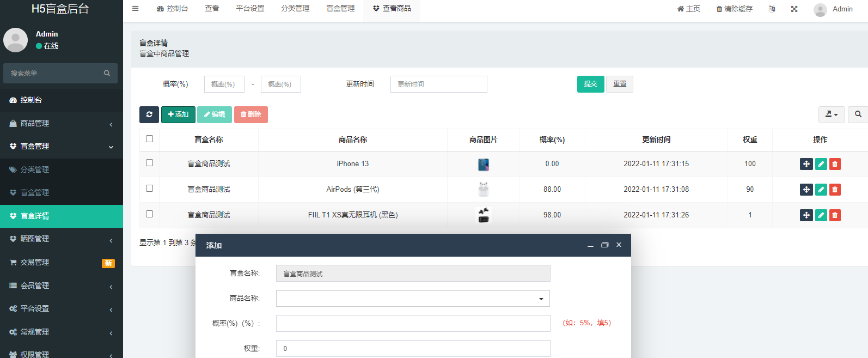Image resolution: width=868 pixels, height=358 pixels.
Task: Click drag-sort icon on FIIL T1 row
Action: click(806, 215)
